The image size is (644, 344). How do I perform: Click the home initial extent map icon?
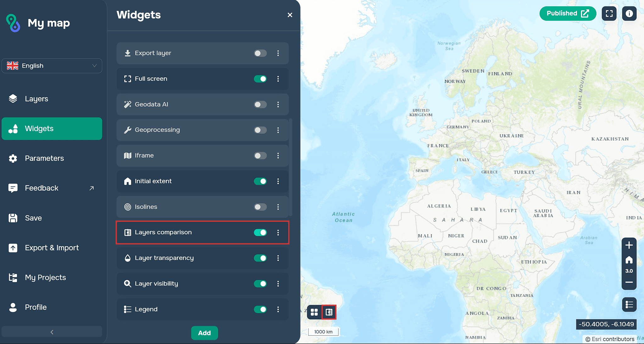coord(629,260)
